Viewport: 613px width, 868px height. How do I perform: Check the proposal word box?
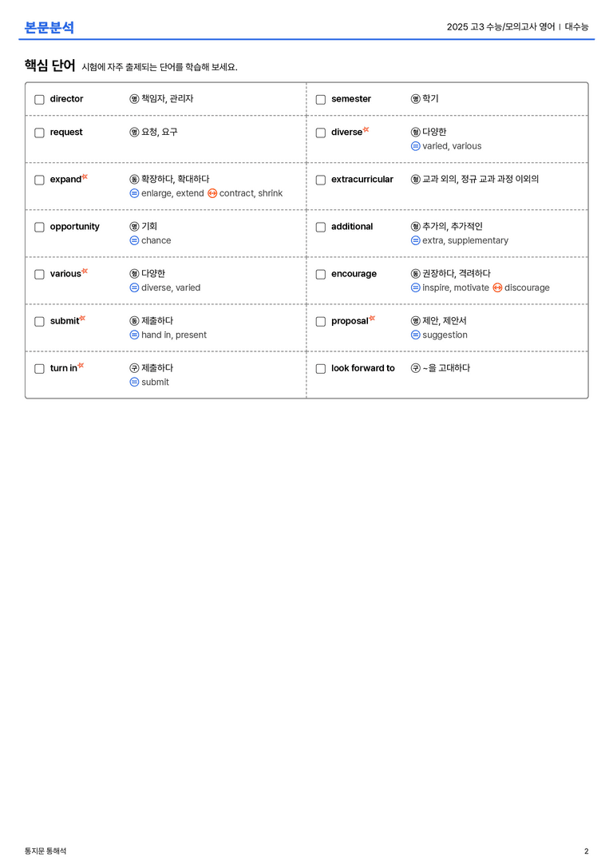(320, 322)
